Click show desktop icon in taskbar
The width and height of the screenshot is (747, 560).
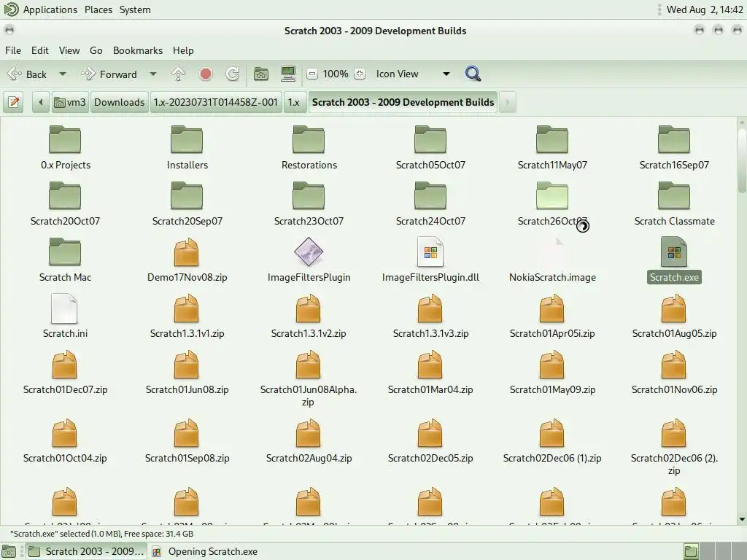click(x=9, y=552)
